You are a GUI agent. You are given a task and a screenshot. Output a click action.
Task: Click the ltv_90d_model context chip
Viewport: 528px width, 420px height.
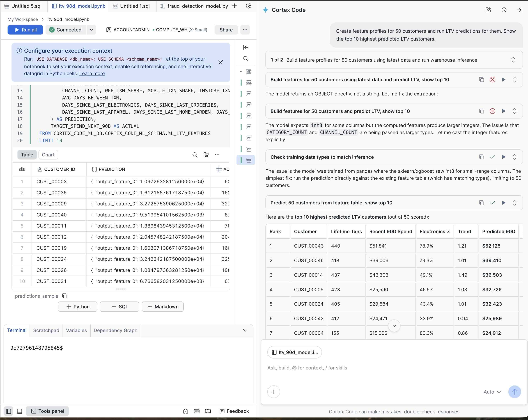click(295, 352)
